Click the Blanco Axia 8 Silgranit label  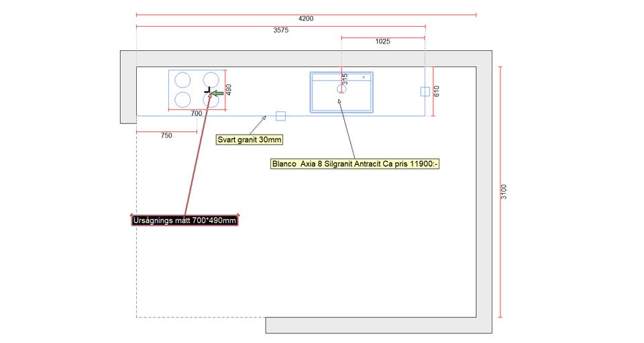tap(355, 163)
